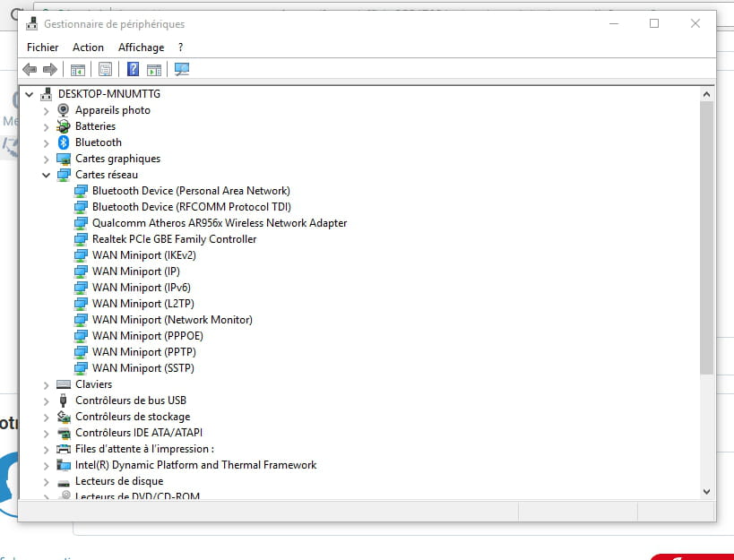
Task: Minimize the Gestionnaire de périphériques window
Action: [614, 23]
